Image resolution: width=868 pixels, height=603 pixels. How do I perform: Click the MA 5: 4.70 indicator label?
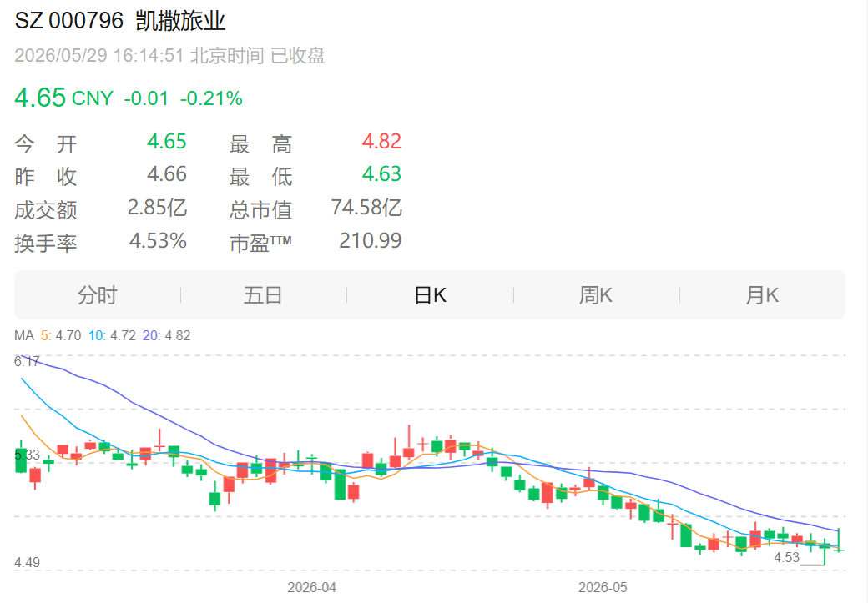61,335
